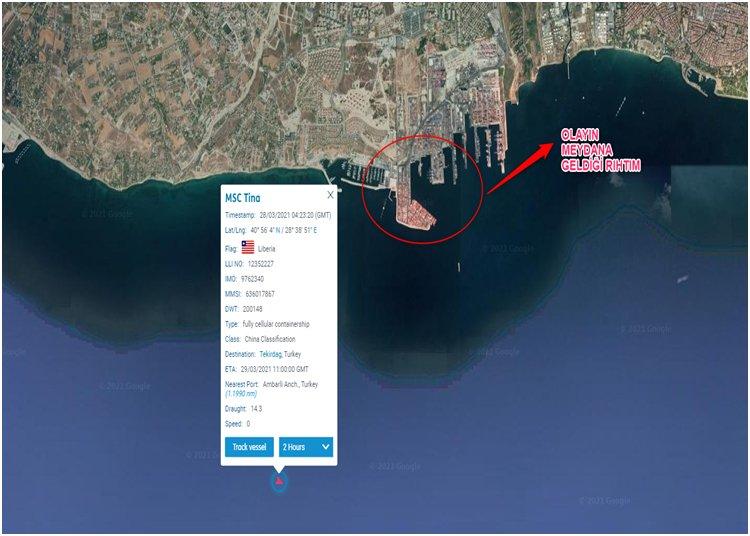Viewport: 750px width, 536px height.
Task: Expand the chevron next to 2 Hours
Action: (326, 447)
